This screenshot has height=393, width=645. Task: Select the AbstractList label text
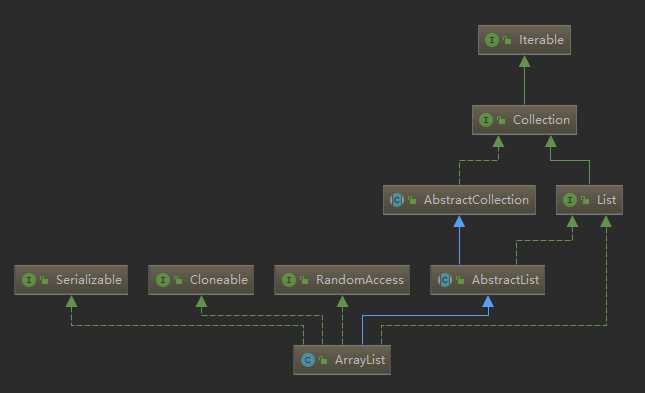(506, 280)
